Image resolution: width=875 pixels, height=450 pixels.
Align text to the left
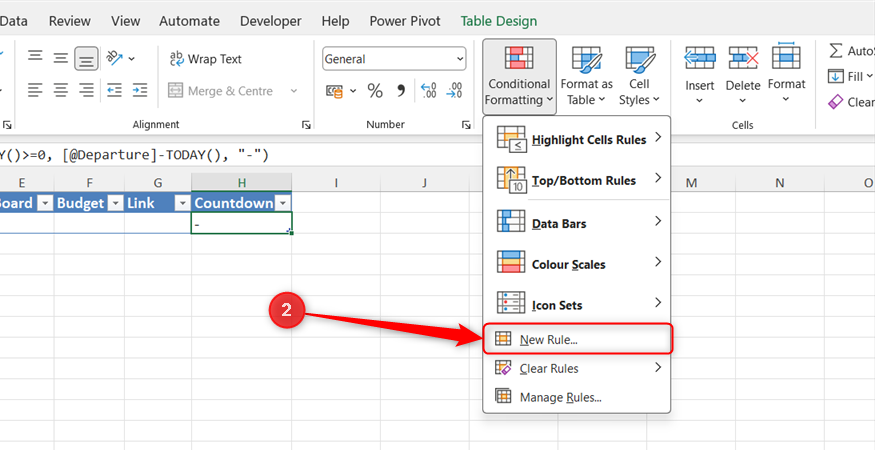point(35,90)
